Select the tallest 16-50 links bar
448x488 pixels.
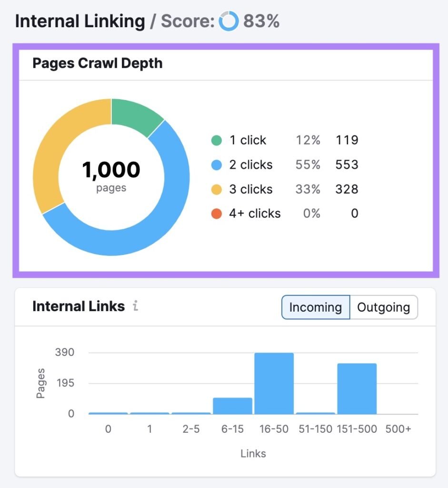click(273, 381)
